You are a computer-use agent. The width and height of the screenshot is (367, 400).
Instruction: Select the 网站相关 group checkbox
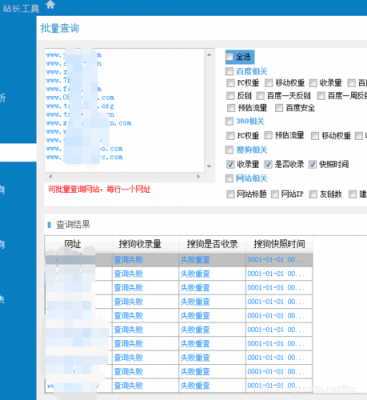[229, 178]
